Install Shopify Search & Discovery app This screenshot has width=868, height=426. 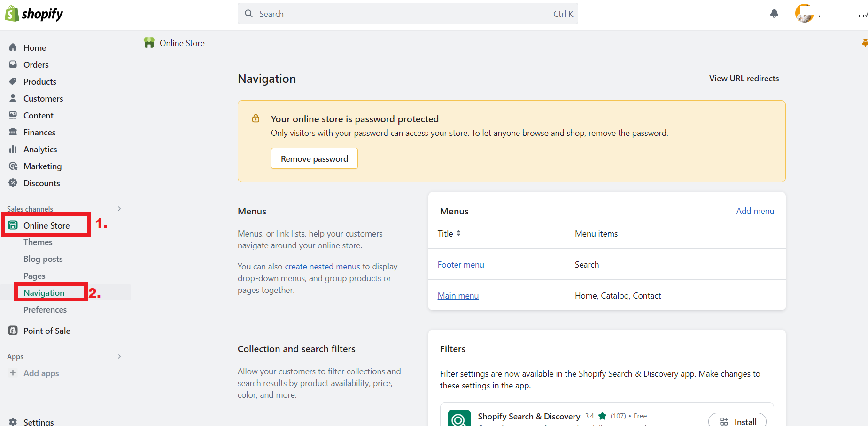(737, 421)
